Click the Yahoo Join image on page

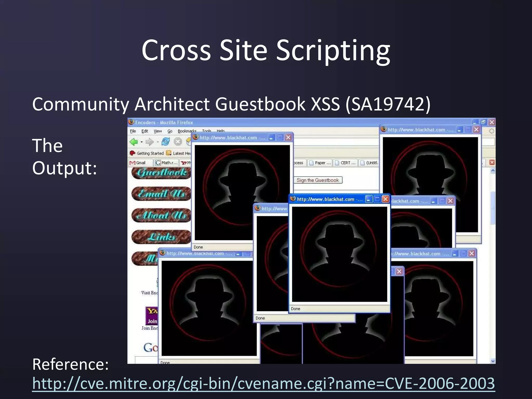(152, 316)
